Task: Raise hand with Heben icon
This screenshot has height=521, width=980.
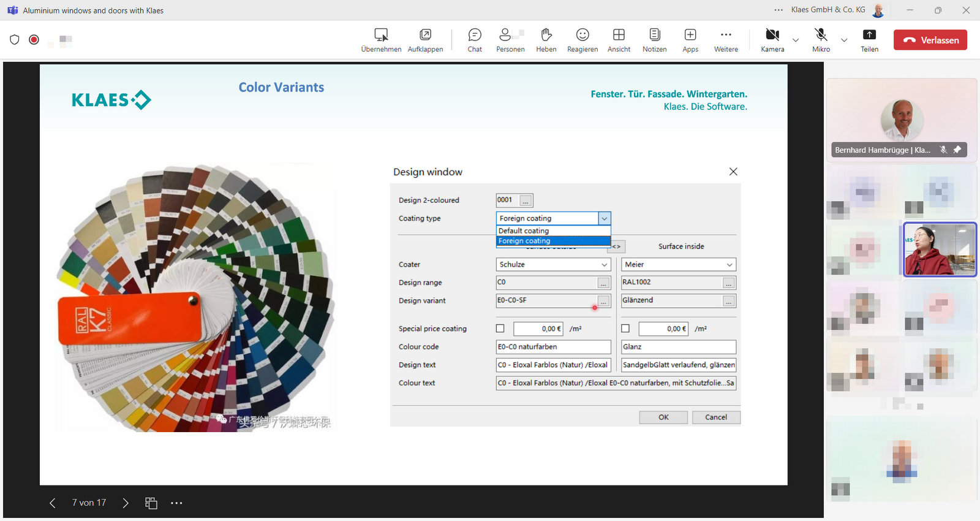Action: pyautogui.click(x=546, y=40)
